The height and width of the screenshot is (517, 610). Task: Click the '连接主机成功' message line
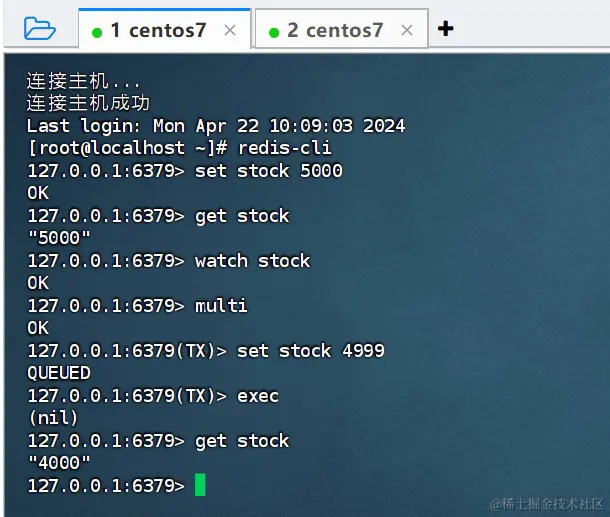(x=88, y=103)
